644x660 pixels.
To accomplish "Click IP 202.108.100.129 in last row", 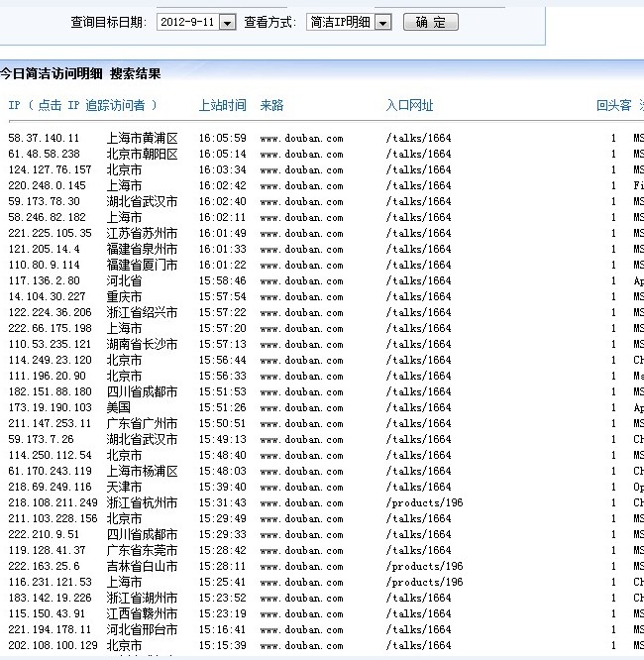I will (53, 645).
